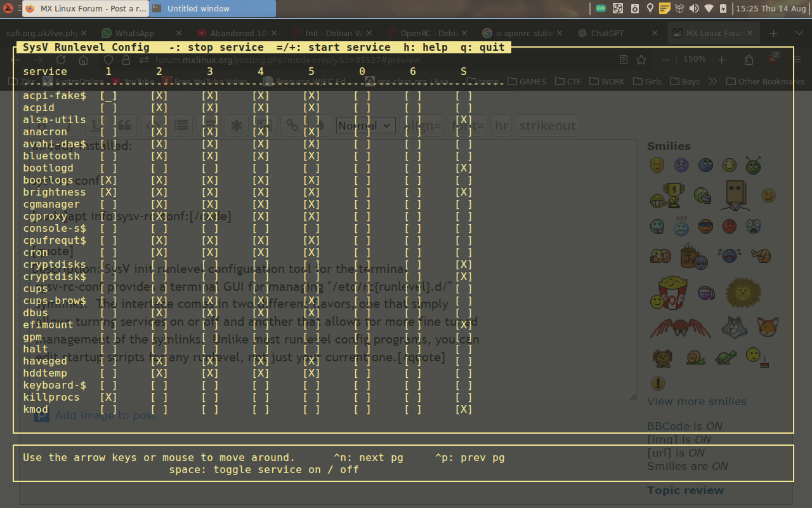812x508 pixels.
Task: Insert the green alien smiley with antennae
Action: point(753,165)
